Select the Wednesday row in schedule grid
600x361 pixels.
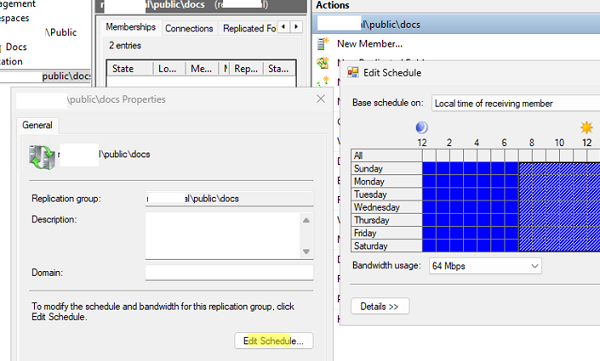coord(386,207)
